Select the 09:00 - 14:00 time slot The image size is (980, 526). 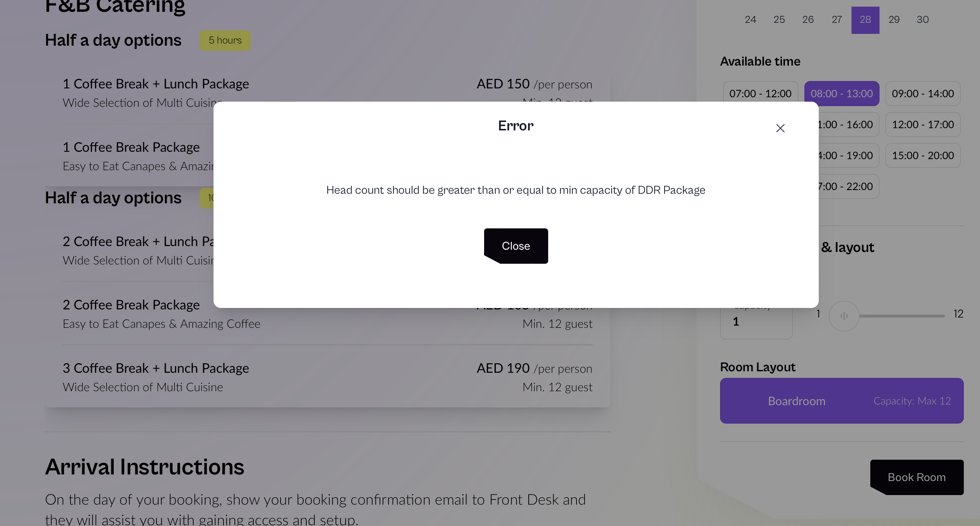click(923, 94)
